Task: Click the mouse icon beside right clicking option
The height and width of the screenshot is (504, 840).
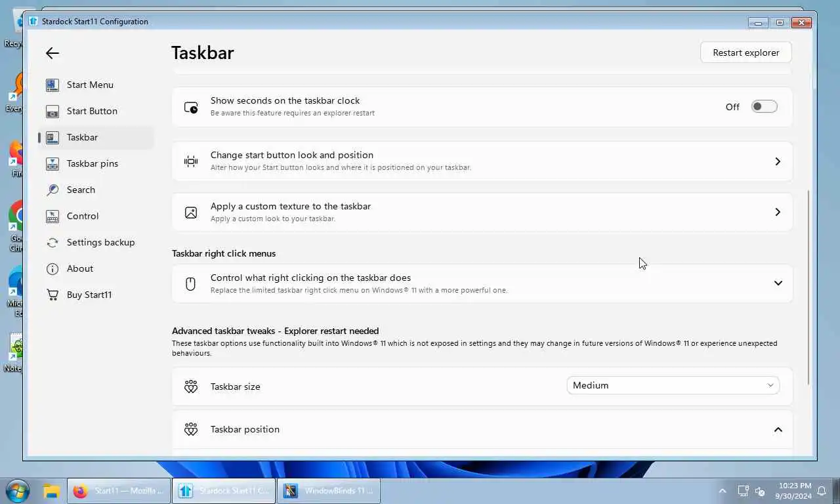Action: click(x=191, y=283)
